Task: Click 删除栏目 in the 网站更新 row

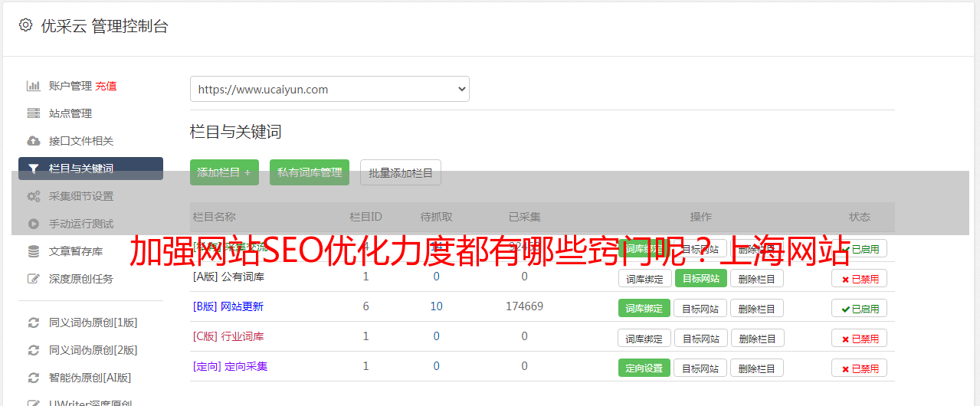Action: [x=757, y=308]
